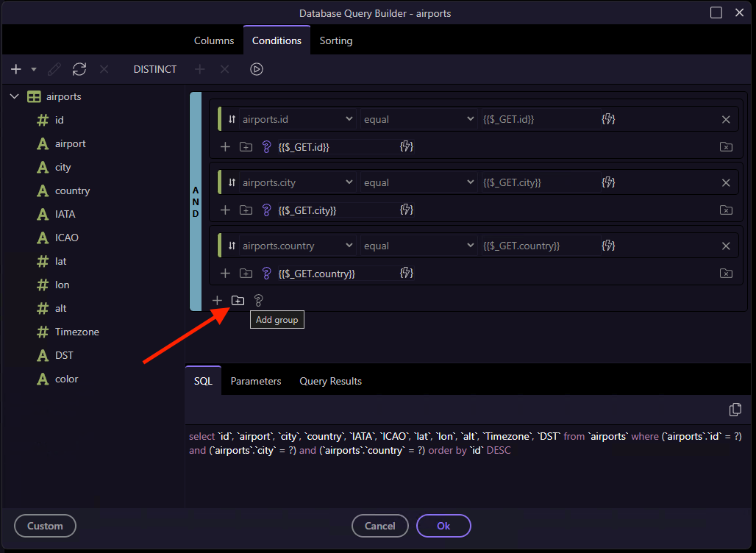Screen dimensions: 756x553
Task: Copy the SQL with the clipboard icon
Action: pyautogui.click(x=735, y=410)
